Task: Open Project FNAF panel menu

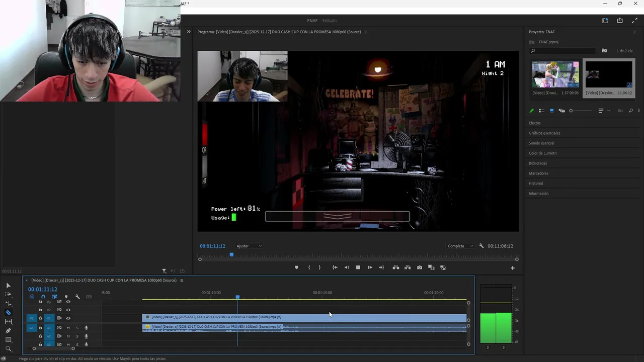Action: 634,32
